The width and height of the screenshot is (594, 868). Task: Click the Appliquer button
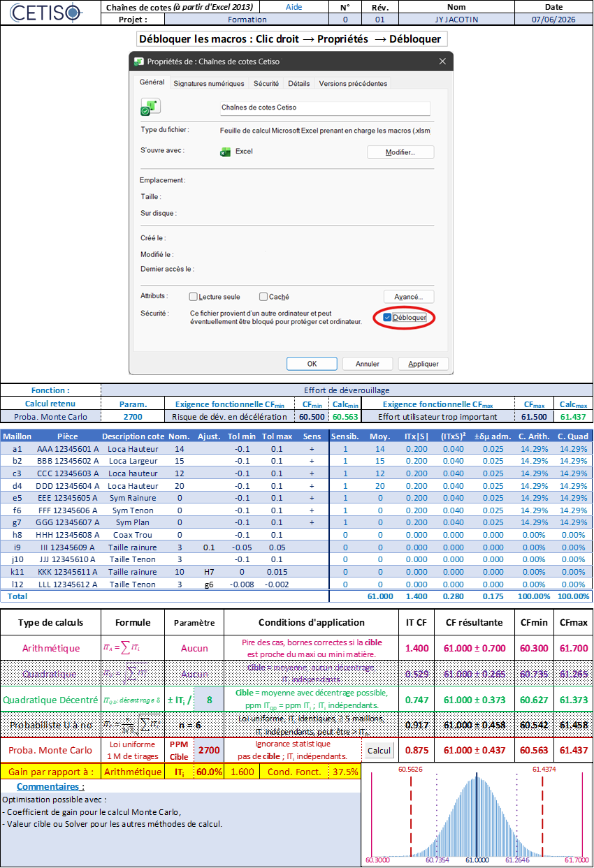pos(423,364)
